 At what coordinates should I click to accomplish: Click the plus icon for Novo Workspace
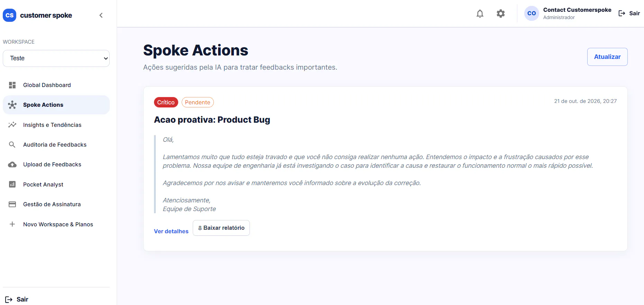pyautogui.click(x=12, y=224)
